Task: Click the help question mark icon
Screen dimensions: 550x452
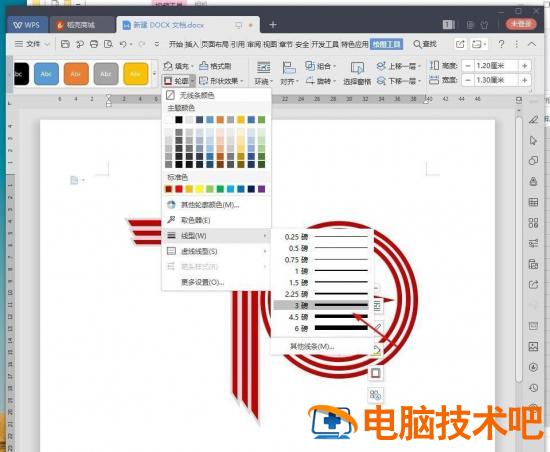Action: pyautogui.click(x=501, y=44)
